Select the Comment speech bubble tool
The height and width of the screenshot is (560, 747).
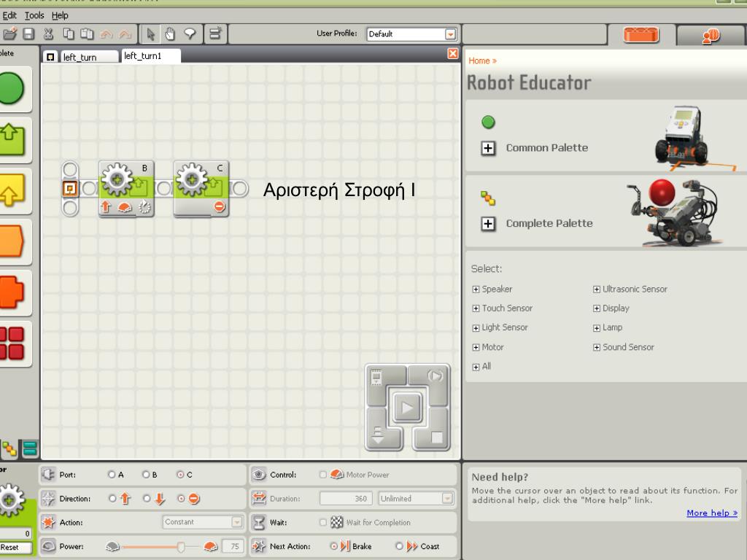190,34
